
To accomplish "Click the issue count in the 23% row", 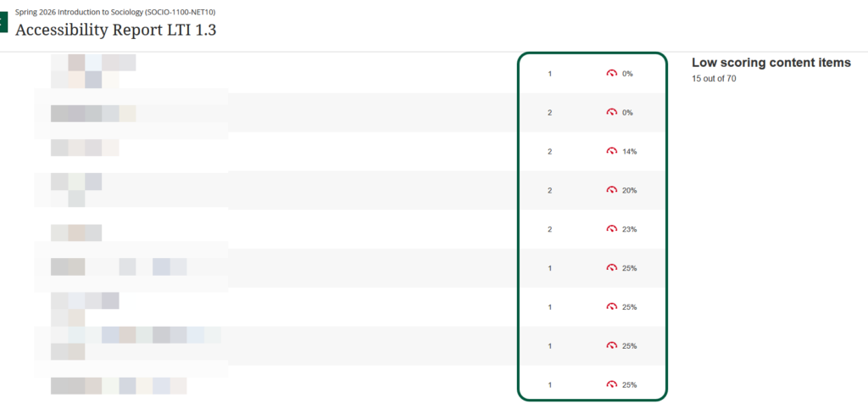I will (550, 229).
